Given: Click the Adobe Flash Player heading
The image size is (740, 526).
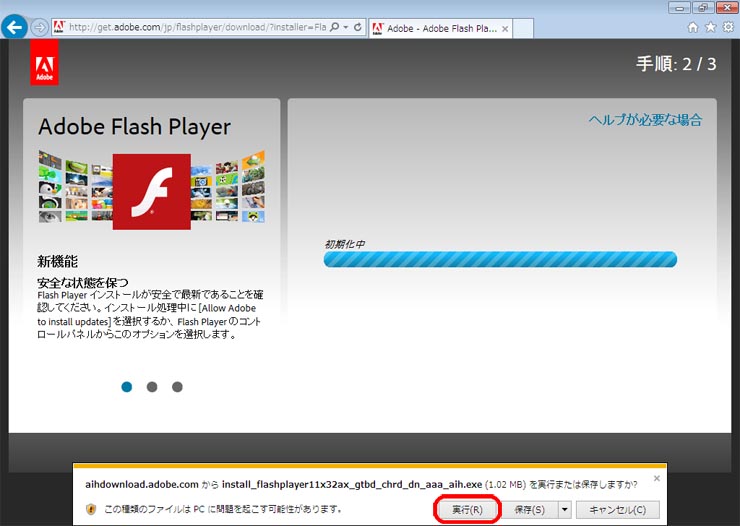Looking at the screenshot, I should 135,126.
